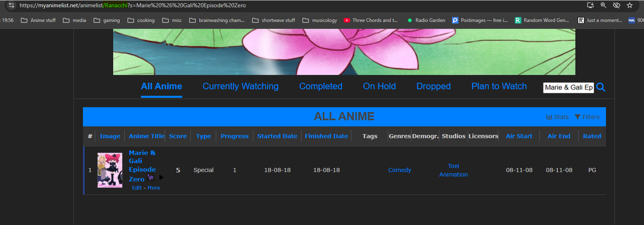Open the musicology bookmark folder

(320, 21)
